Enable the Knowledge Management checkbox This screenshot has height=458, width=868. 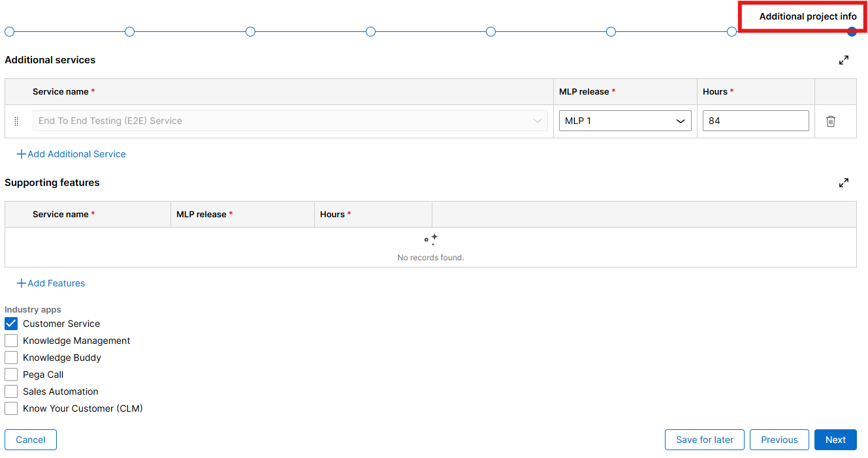[x=11, y=341]
